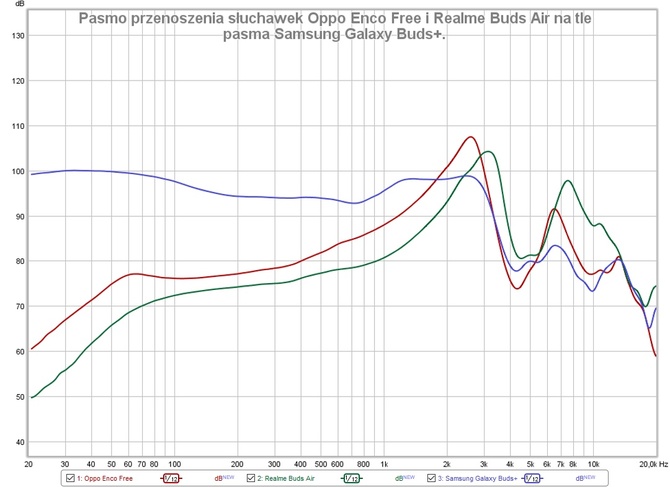The image size is (670, 487).
Task: Click the green Realme curve peak near 3 kHz
Action: pyautogui.click(x=488, y=152)
